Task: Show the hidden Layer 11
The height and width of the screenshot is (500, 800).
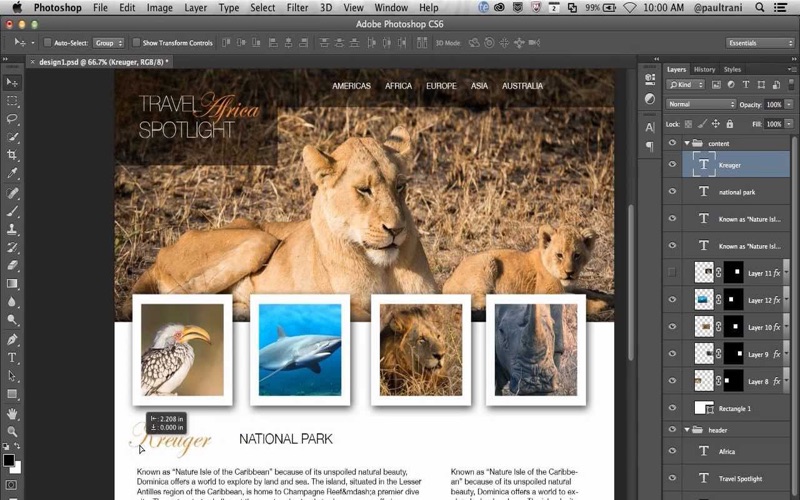Action: [672, 272]
